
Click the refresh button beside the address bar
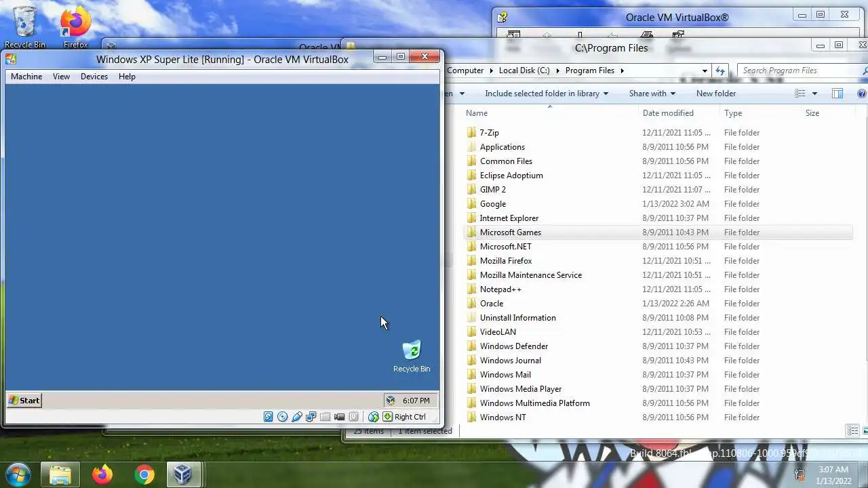(720, 70)
